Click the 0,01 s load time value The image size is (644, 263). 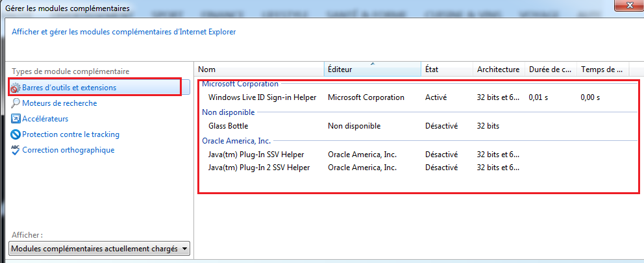pos(538,97)
